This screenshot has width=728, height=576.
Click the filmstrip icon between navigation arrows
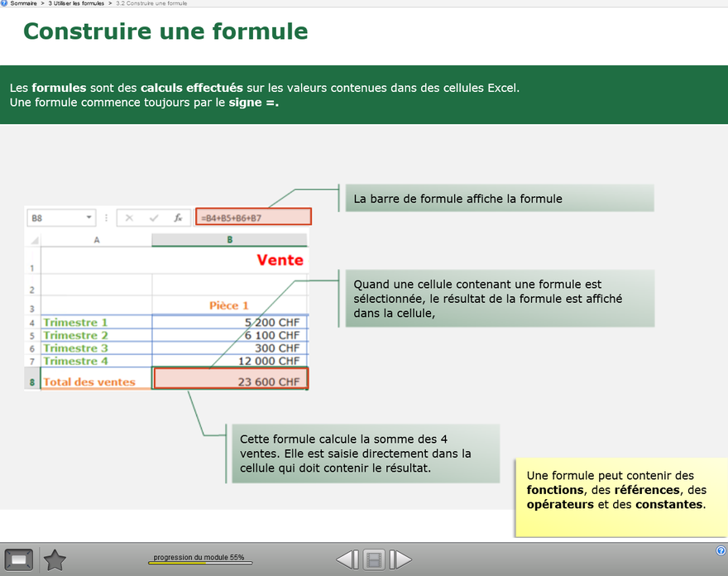point(374,560)
